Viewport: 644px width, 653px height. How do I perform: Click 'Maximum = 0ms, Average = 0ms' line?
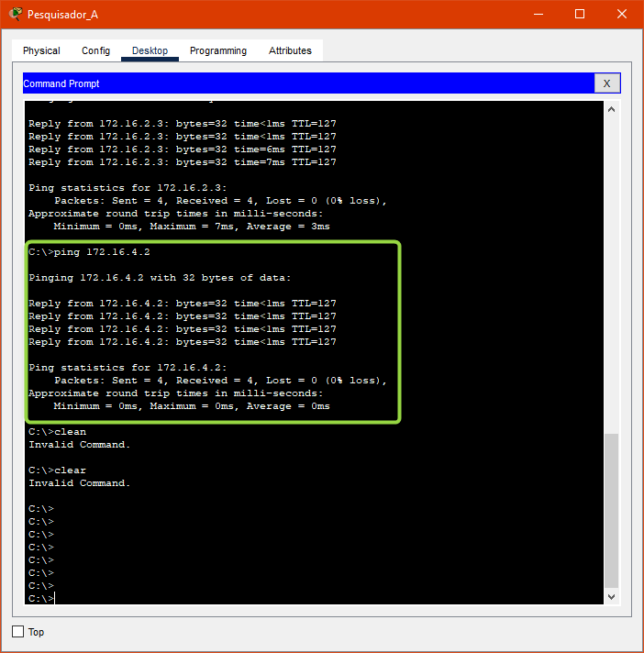192,406
